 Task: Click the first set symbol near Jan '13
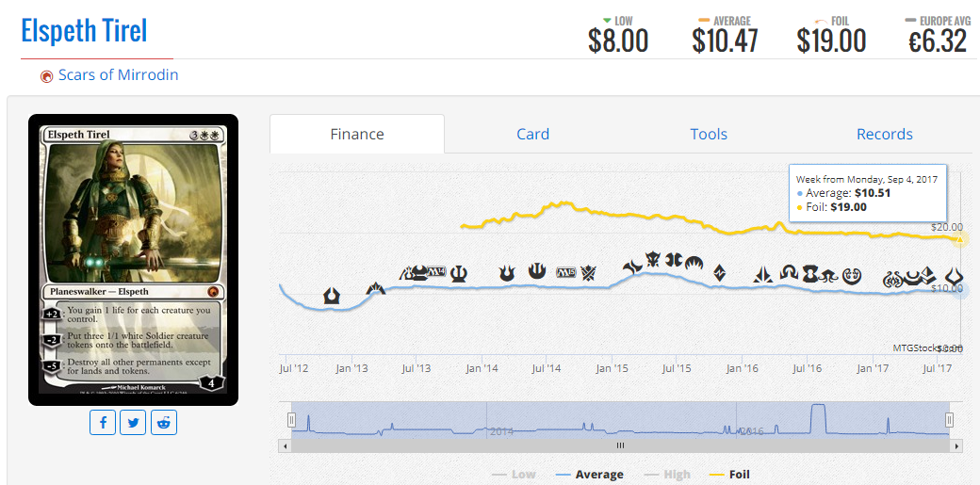[332, 295]
